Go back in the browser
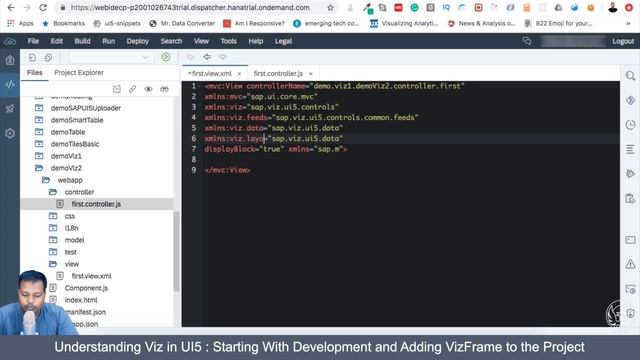 pos(11,8)
